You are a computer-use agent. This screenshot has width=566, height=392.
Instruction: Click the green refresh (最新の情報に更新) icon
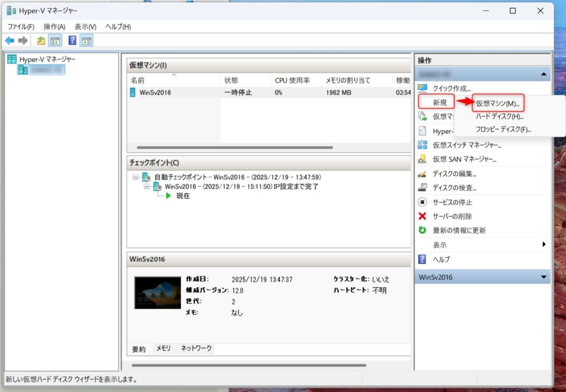(423, 230)
